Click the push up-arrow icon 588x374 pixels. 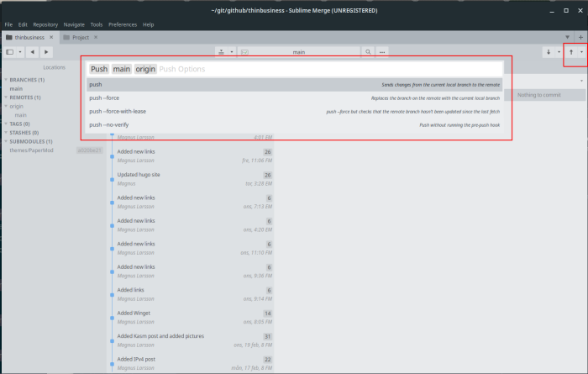(571, 52)
